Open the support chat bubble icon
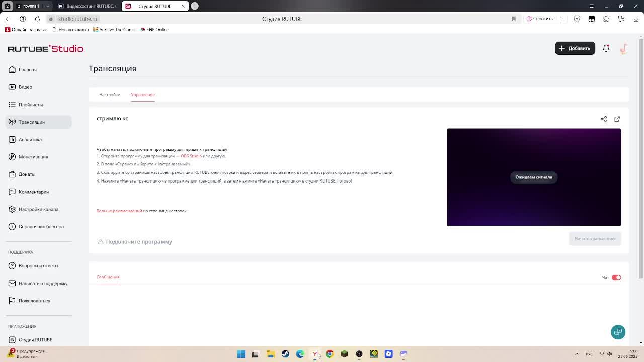 (618, 332)
